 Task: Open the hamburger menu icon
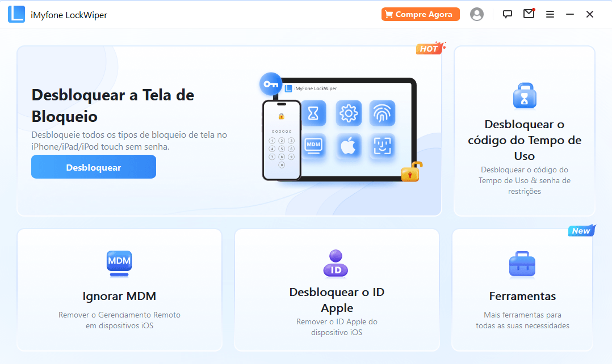pyautogui.click(x=550, y=14)
